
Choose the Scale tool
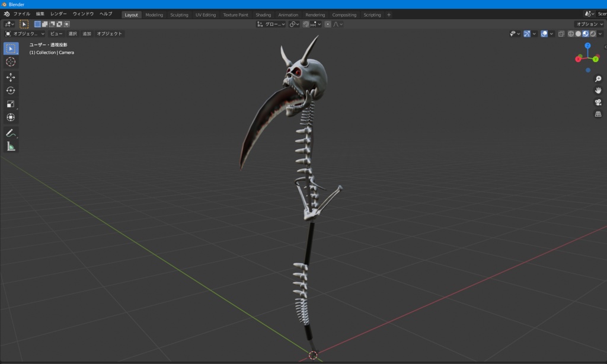point(11,104)
